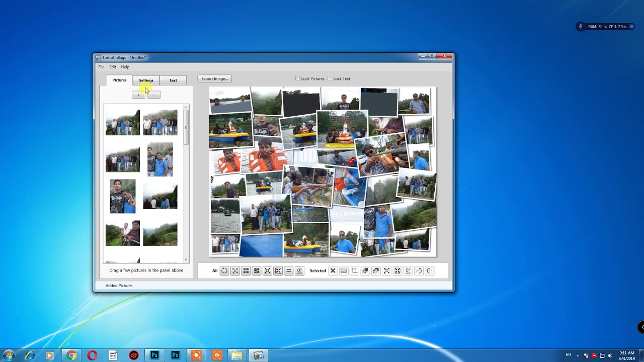
Task: Open the Help menu
Action: pyautogui.click(x=125, y=67)
